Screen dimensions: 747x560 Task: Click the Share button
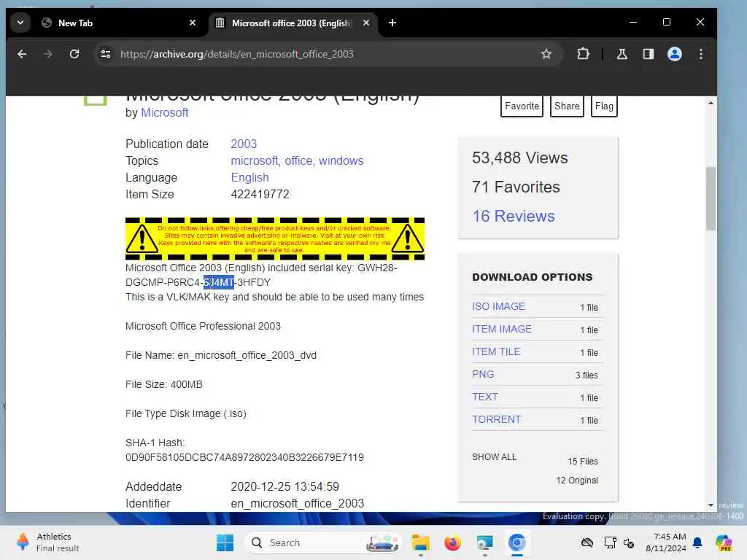click(567, 106)
